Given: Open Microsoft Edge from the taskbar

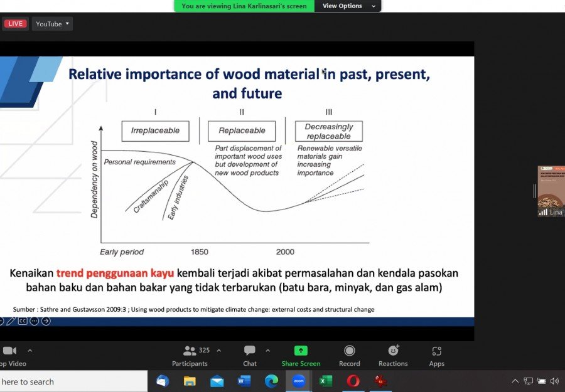Looking at the screenshot, I should coord(271,381).
